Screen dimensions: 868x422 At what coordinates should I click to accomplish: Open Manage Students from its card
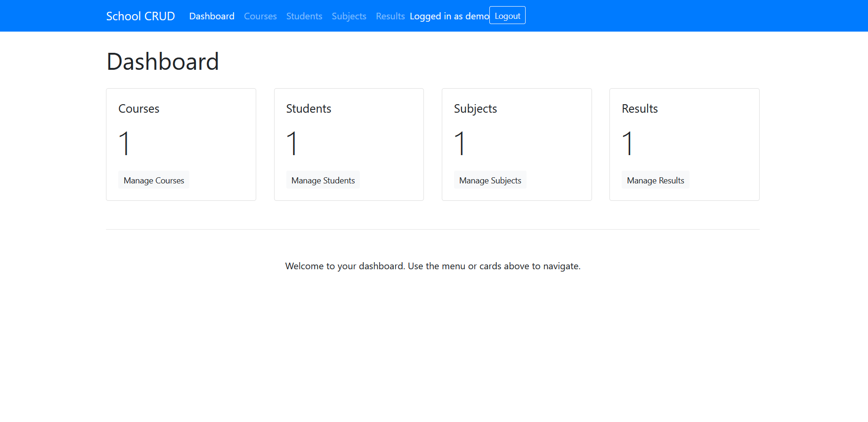[x=323, y=180]
